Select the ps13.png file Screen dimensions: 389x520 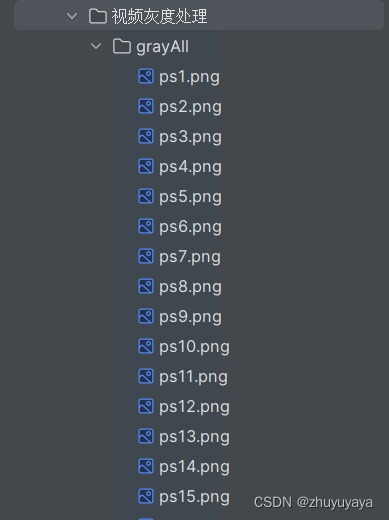[194, 437]
